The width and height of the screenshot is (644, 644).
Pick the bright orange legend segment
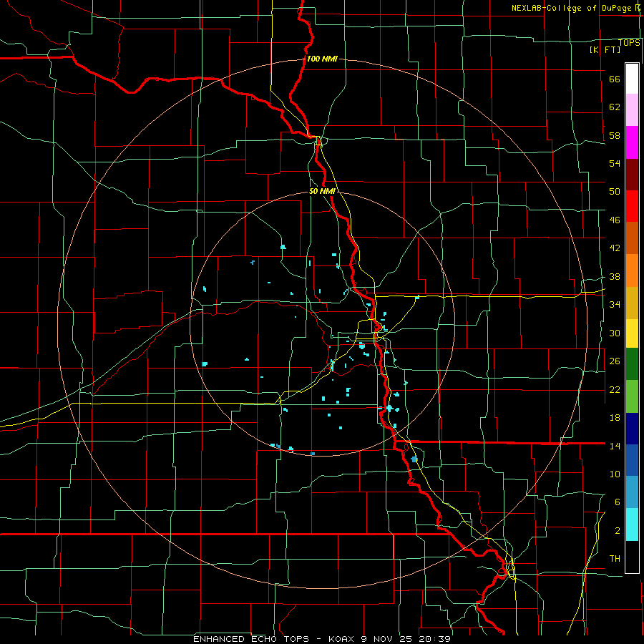pos(632,270)
